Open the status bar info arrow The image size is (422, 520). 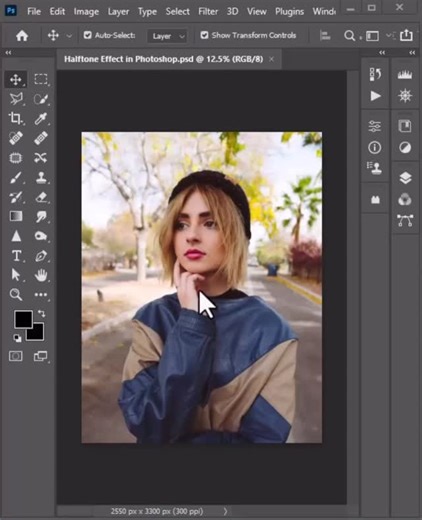[225, 511]
